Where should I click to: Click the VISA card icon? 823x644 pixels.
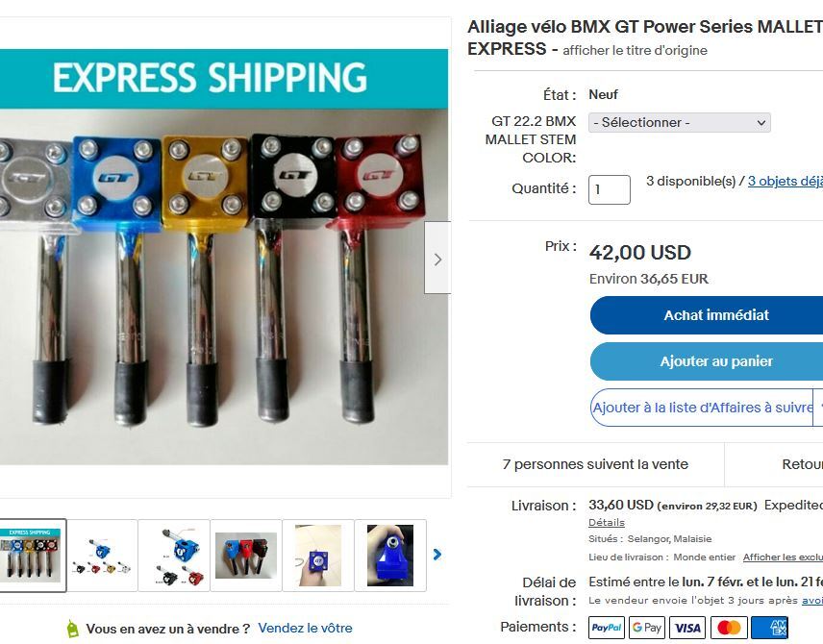(687, 628)
